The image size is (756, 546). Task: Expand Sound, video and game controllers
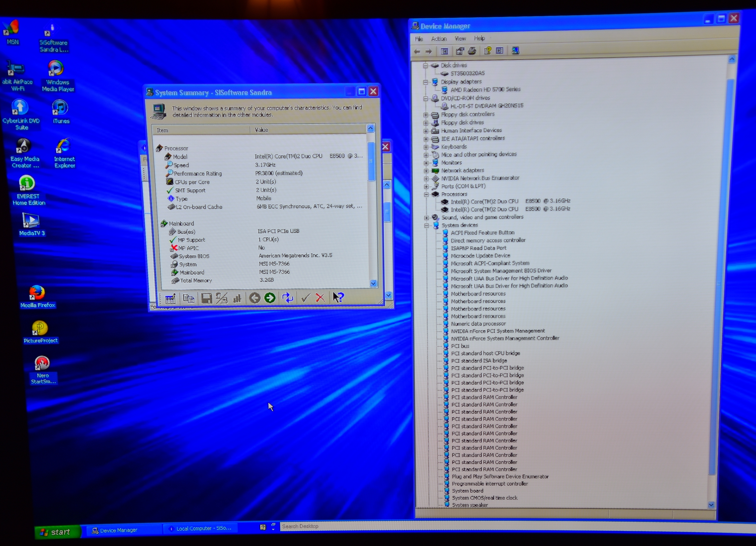(426, 218)
